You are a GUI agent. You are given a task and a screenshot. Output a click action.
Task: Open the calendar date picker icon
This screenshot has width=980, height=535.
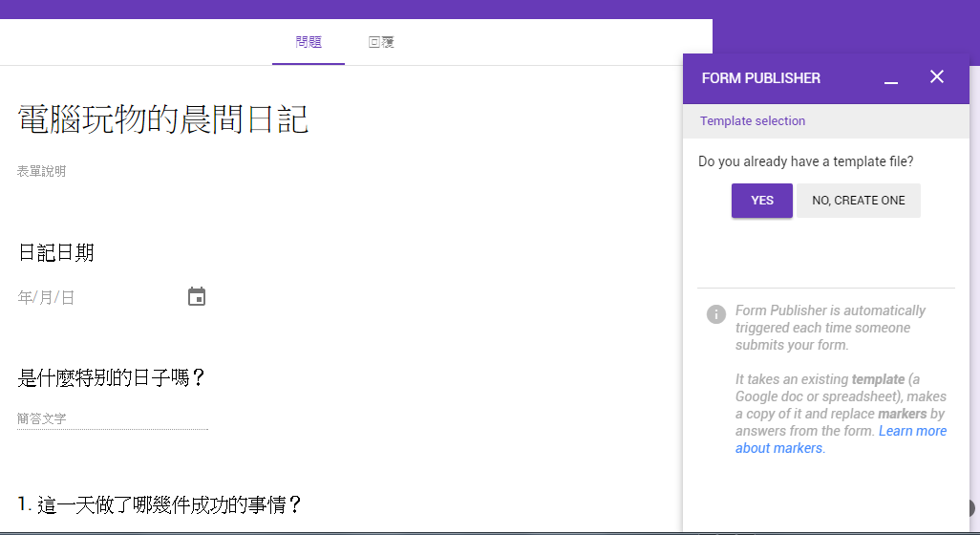coord(197,296)
